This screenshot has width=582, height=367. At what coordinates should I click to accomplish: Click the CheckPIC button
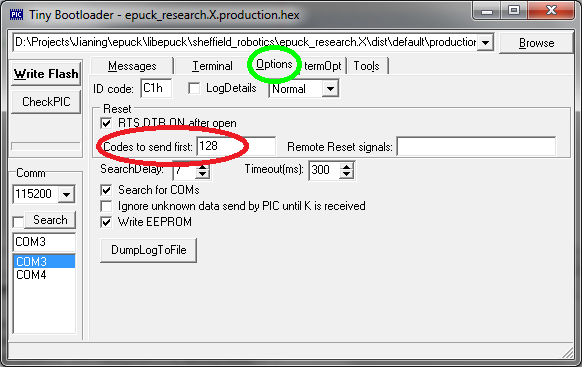pyautogui.click(x=46, y=102)
